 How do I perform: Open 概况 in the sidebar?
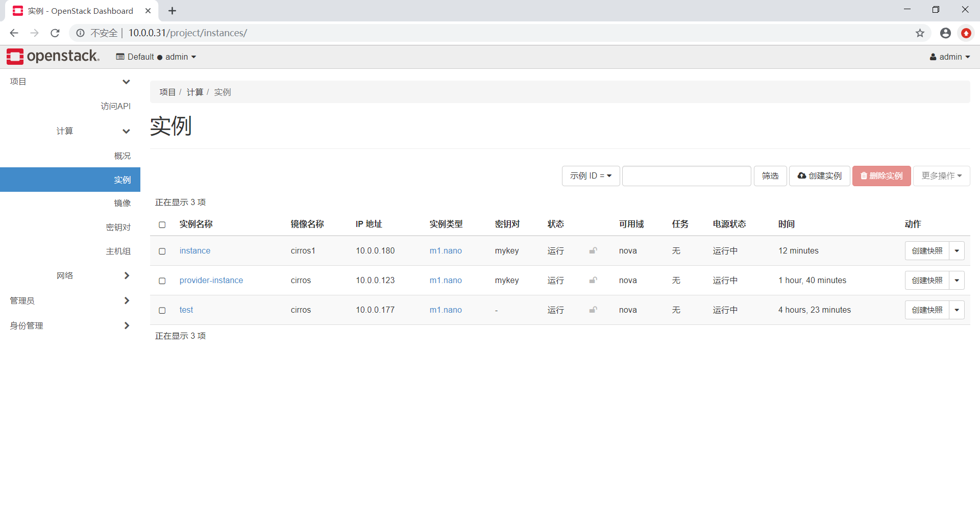tap(122, 156)
